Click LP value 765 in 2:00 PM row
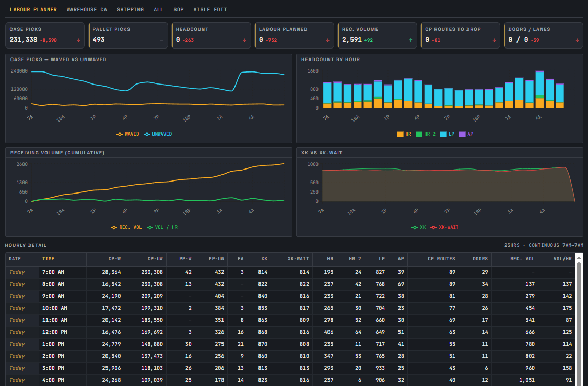 [x=380, y=356]
